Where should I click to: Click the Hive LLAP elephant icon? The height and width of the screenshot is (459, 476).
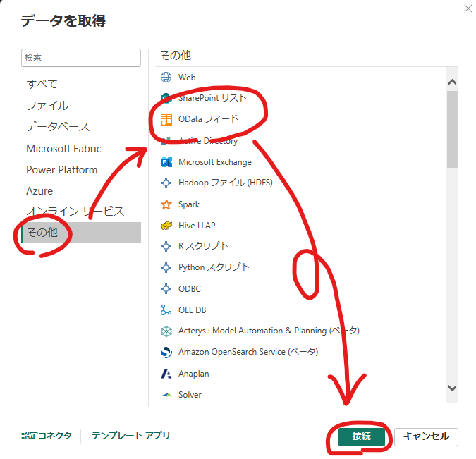(166, 226)
